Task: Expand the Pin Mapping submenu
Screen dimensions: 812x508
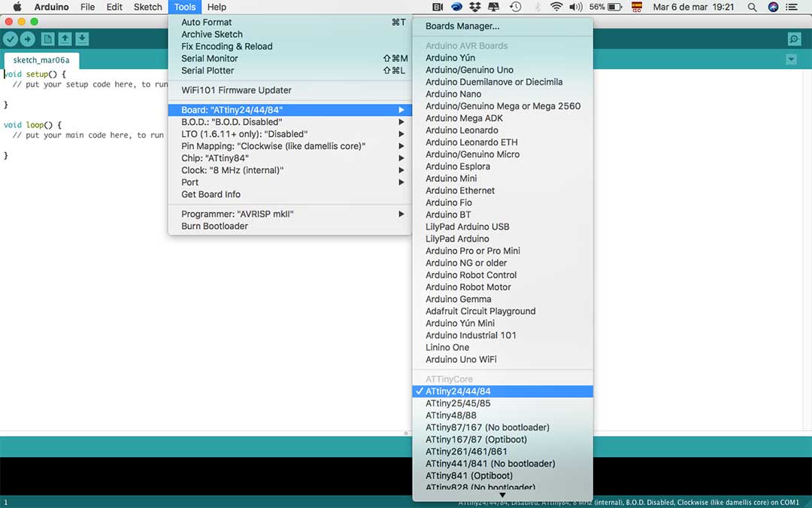Action: tap(290, 146)
